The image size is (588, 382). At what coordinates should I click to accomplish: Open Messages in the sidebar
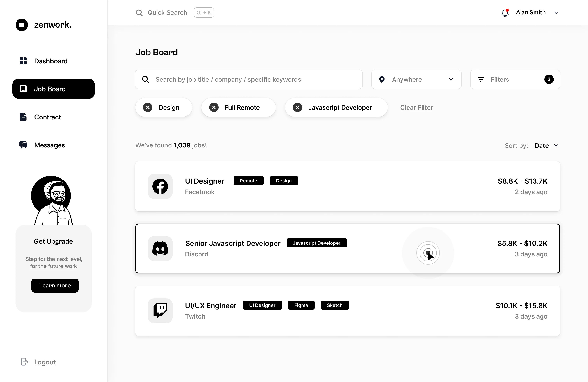(x=49, y=145)
